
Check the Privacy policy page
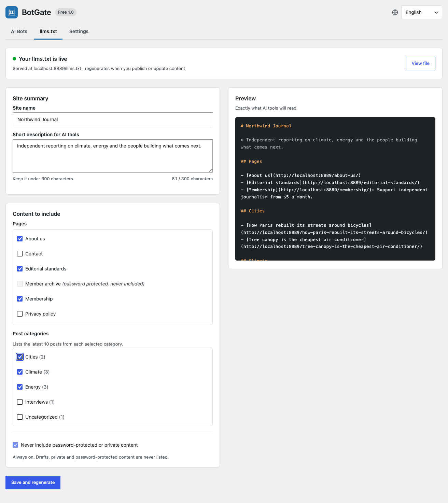(20, 314)
